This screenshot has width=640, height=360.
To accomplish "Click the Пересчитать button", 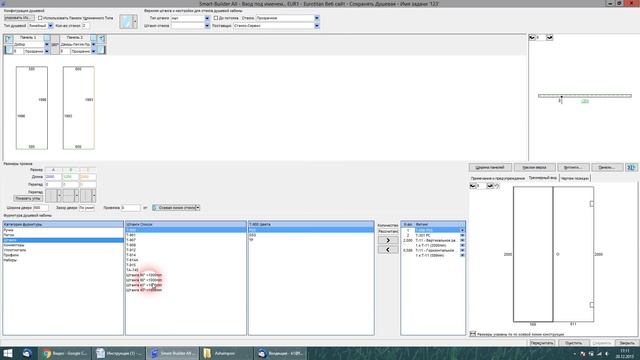I will click(542, 343).
